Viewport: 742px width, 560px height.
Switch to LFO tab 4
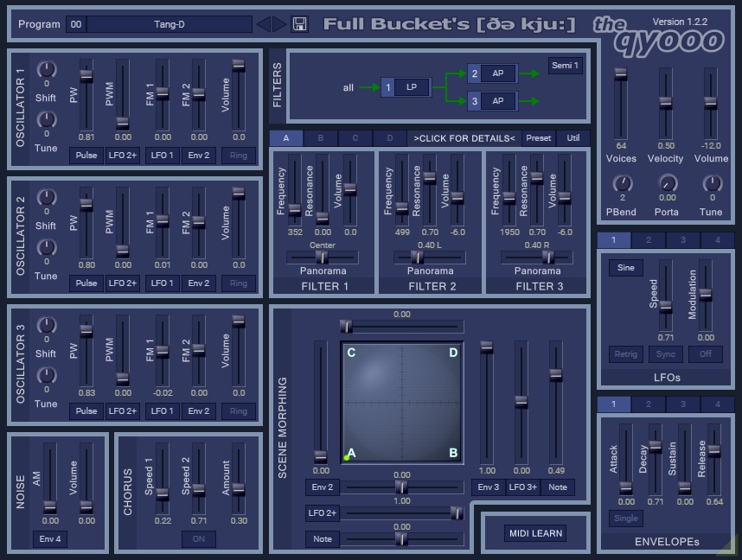(718, 239)
